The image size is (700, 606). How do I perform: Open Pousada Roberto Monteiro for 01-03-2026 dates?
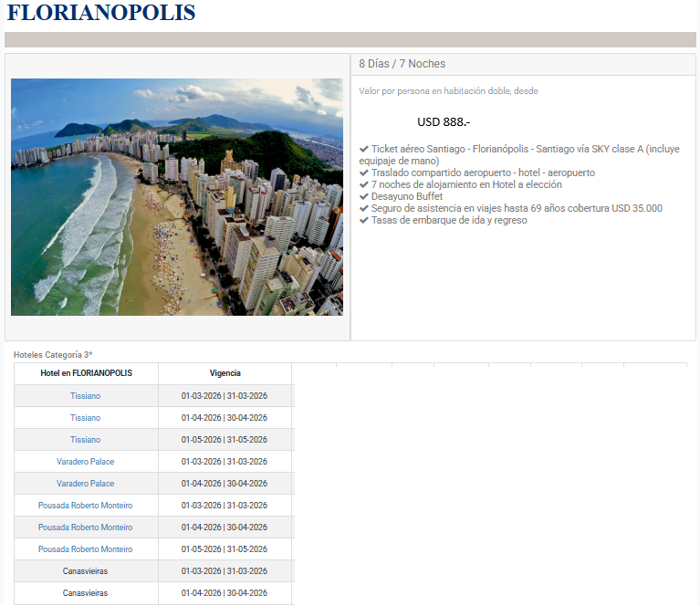click(x=86, y=506)
